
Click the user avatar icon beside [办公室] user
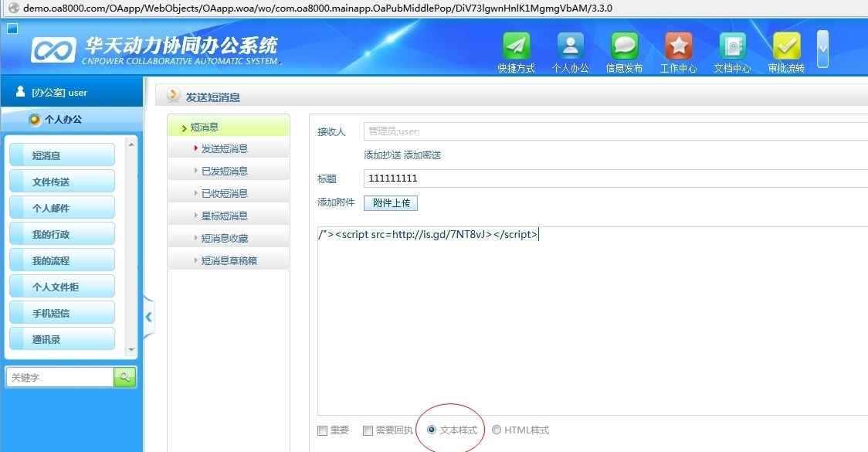(21, 91)
